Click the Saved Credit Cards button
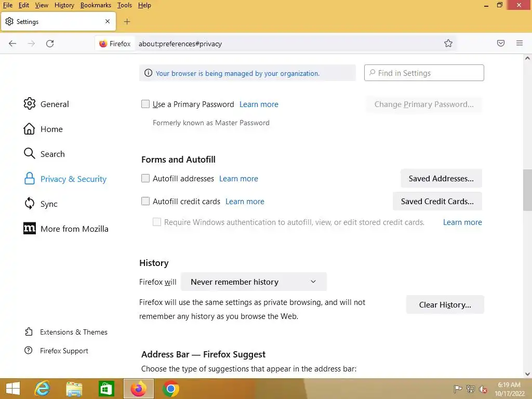The height and width of the screenshot is (399, 532). coord(437,201)
